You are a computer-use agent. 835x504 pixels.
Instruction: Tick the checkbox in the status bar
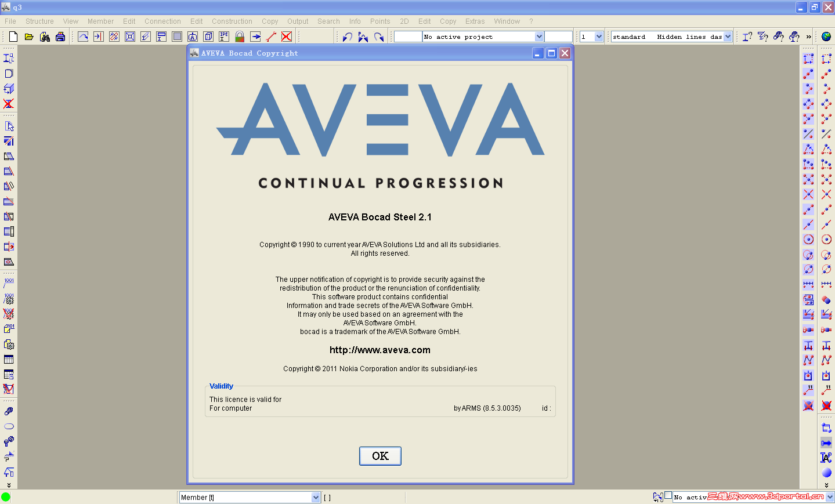tap(668, 495)
